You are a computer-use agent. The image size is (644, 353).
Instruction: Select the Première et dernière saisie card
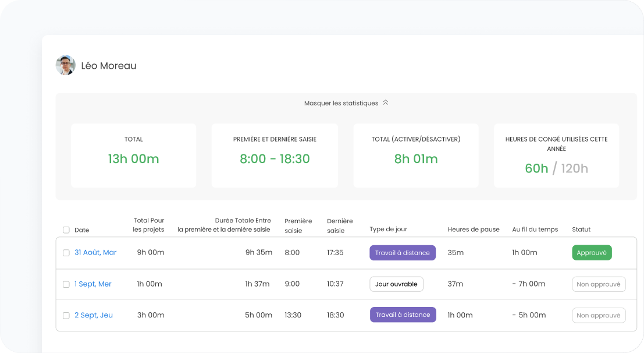point(275,156)
